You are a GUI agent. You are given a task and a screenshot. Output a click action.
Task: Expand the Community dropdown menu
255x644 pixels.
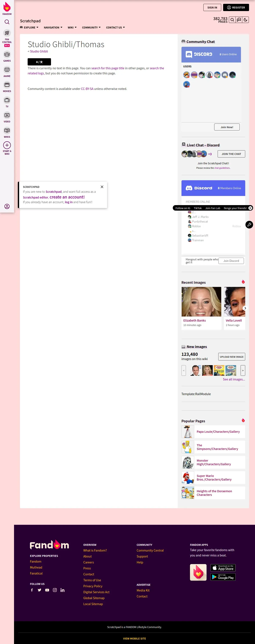tap(91, 27)
